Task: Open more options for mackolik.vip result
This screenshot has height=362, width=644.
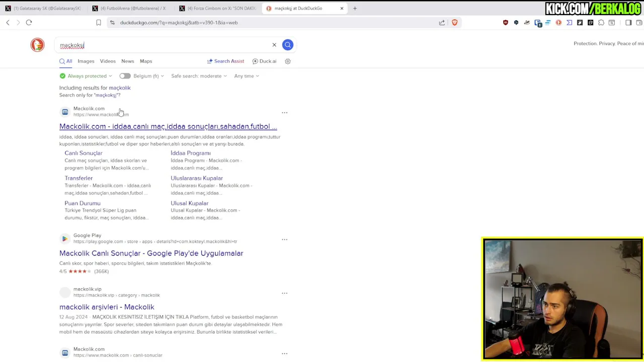Action: point(284,293)
